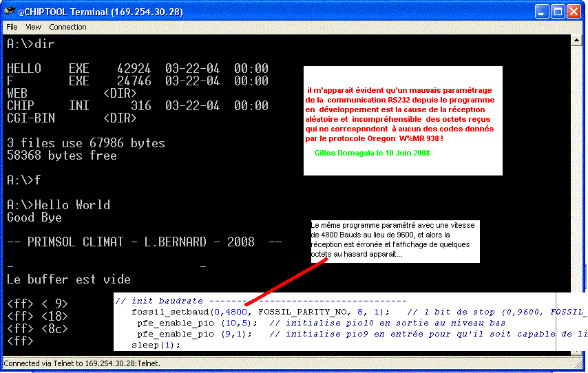The image size is (588, 373).
Task: Close the CHIPTOOL Terminal window
Action: pos(575,11)
